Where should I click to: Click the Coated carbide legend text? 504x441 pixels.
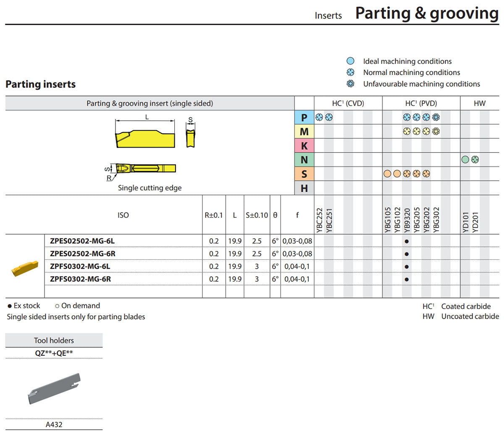[x=466, y=306]
